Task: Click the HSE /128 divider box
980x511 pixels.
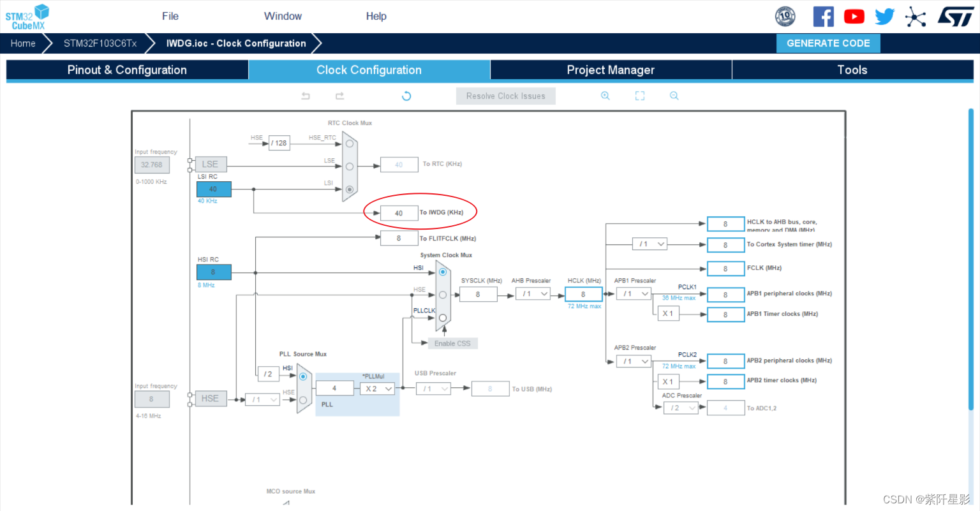Action: tap(279, 143)
